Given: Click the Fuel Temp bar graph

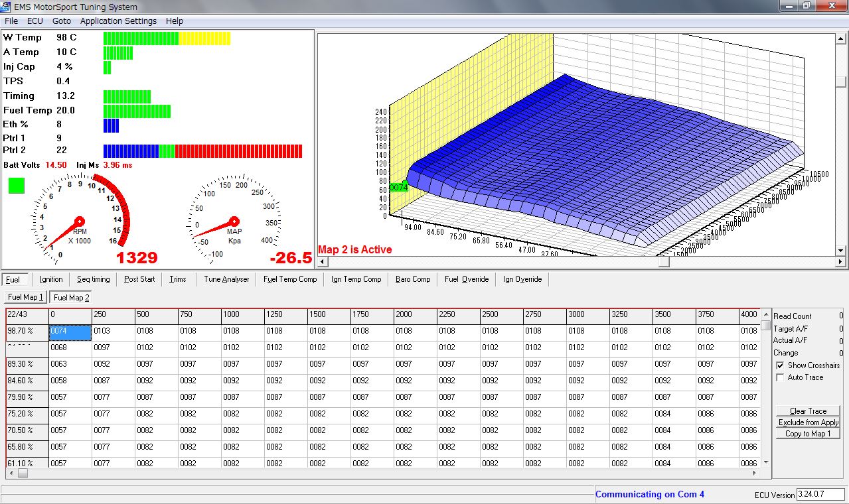Looking at the screenshot, I should pyautogui.click(x=137, y=111).
